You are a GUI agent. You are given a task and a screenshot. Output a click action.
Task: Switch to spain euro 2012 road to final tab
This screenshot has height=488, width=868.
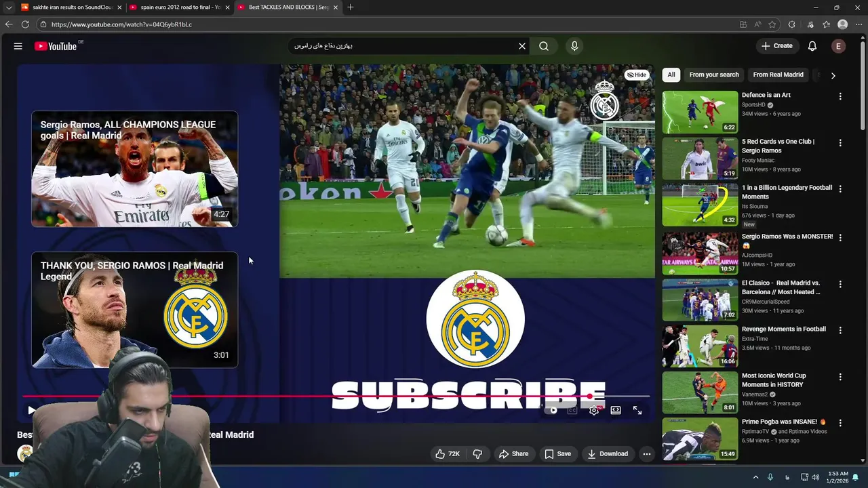coord(180,7)
